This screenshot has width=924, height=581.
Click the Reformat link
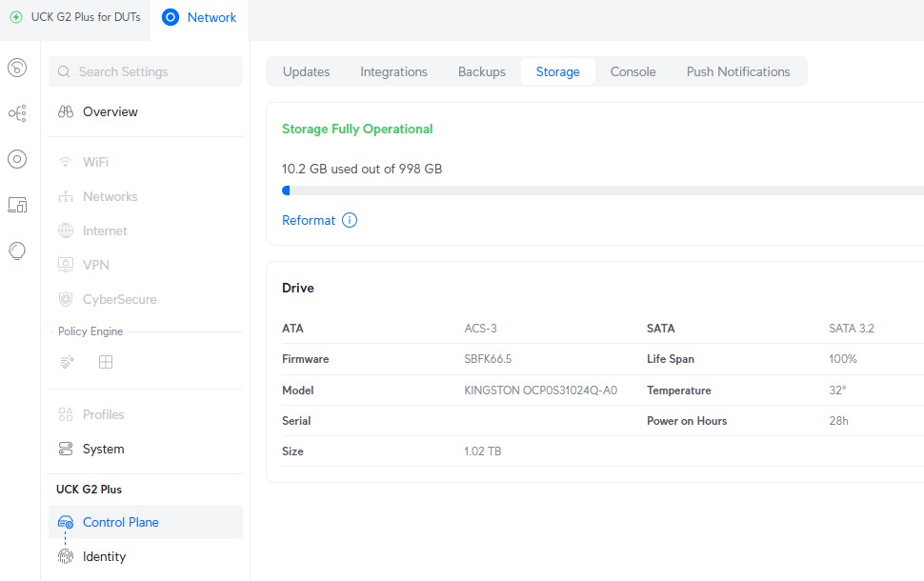(309, 220)
